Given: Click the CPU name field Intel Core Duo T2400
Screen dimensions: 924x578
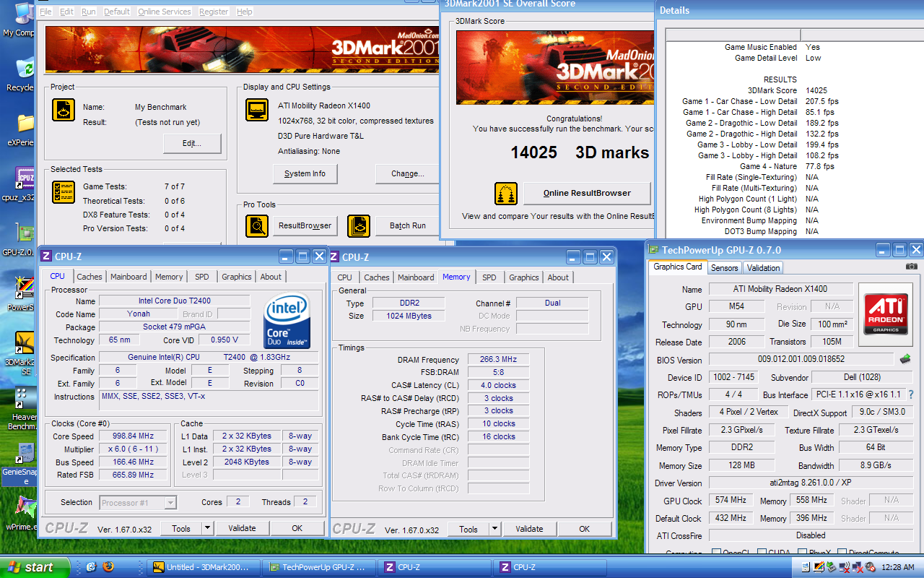Looking at the screenshot, I should (174, 301).
